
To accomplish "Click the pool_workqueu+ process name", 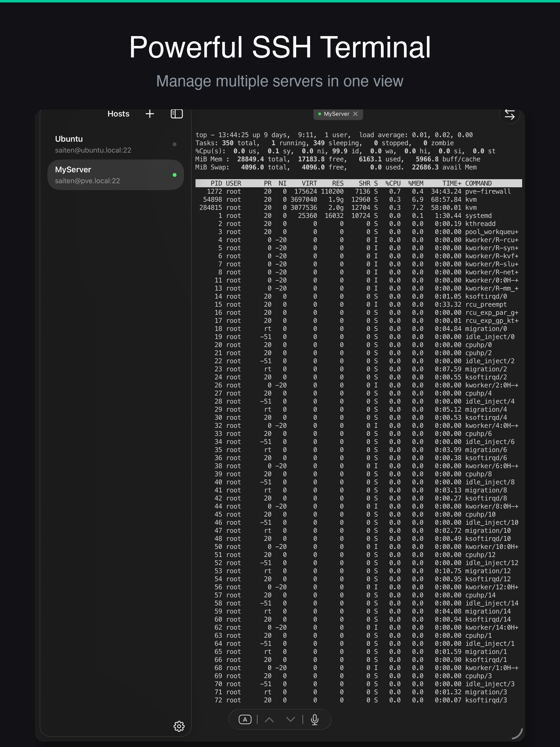I will pyautogui.click(x=491, y=232).
